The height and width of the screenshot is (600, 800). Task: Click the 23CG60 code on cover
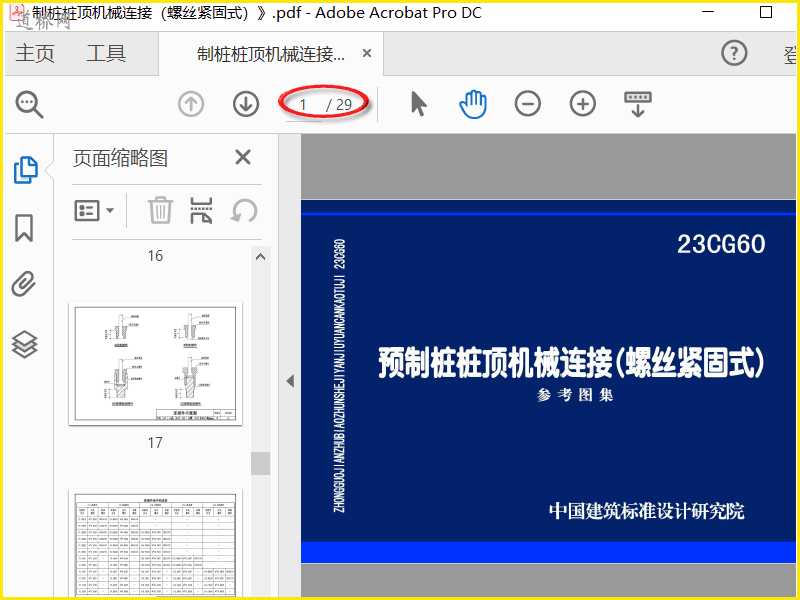721,244
